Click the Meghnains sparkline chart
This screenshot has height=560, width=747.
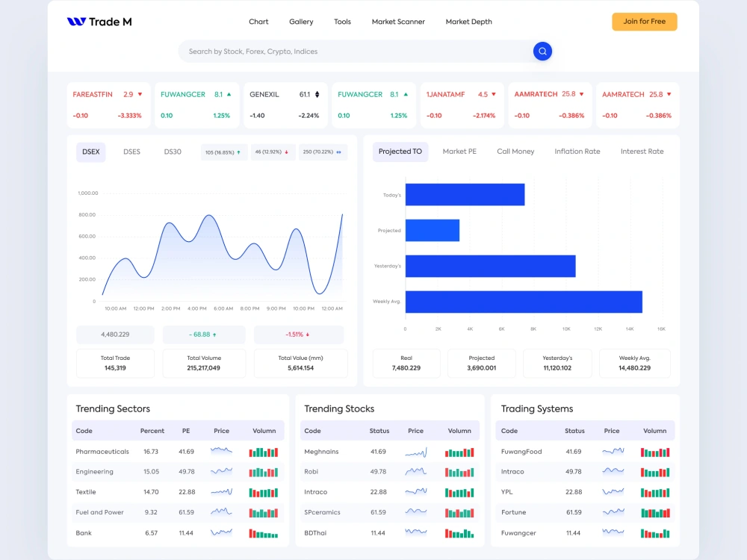416,452
